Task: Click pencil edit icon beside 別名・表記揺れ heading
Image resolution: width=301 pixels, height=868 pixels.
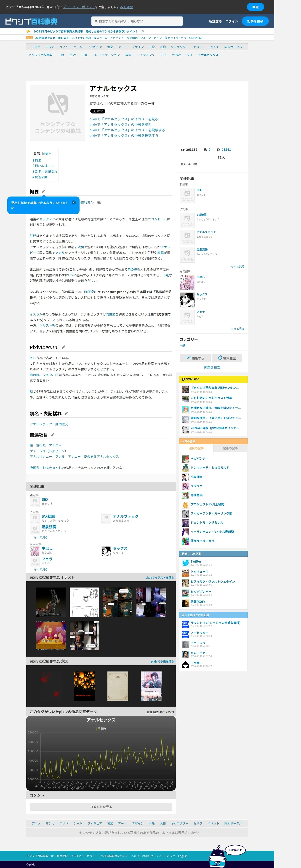Action: pyautogui.click(x=66, y=413)
